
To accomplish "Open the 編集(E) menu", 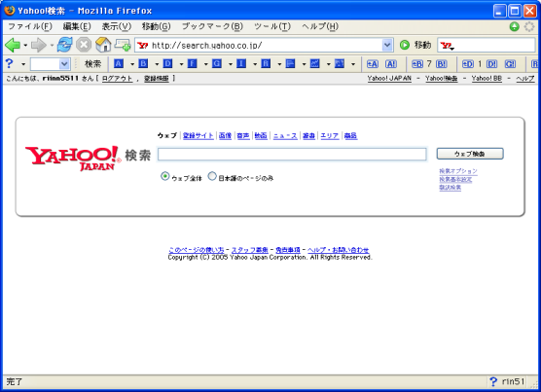I will (x=77, y=26).
